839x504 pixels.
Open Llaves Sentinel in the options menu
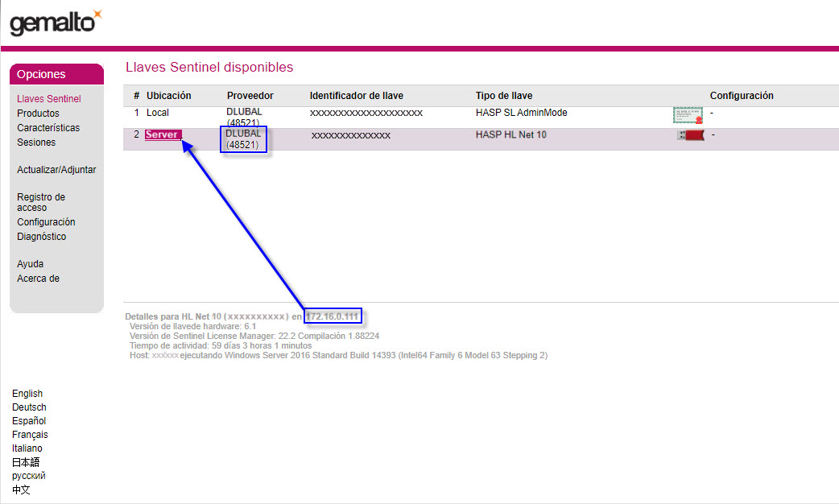[x=48, y=99]
